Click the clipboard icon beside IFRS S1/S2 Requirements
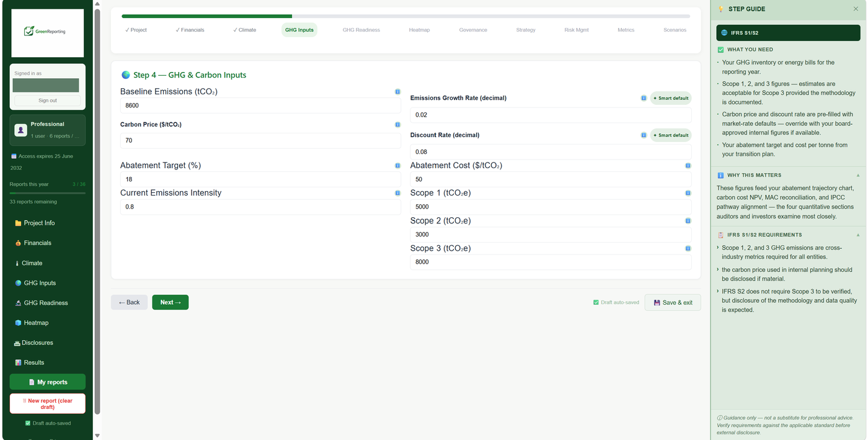868x440 pixels. [720, 235]
